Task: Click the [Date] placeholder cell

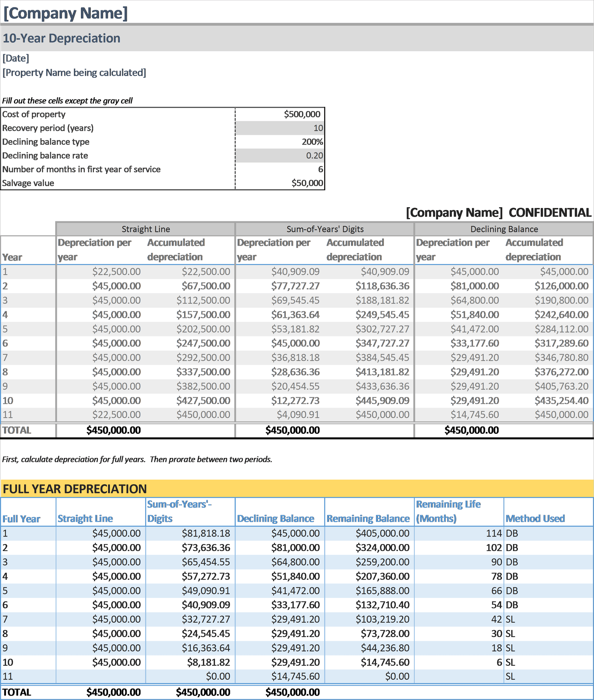Action: (x=16, y=58)
